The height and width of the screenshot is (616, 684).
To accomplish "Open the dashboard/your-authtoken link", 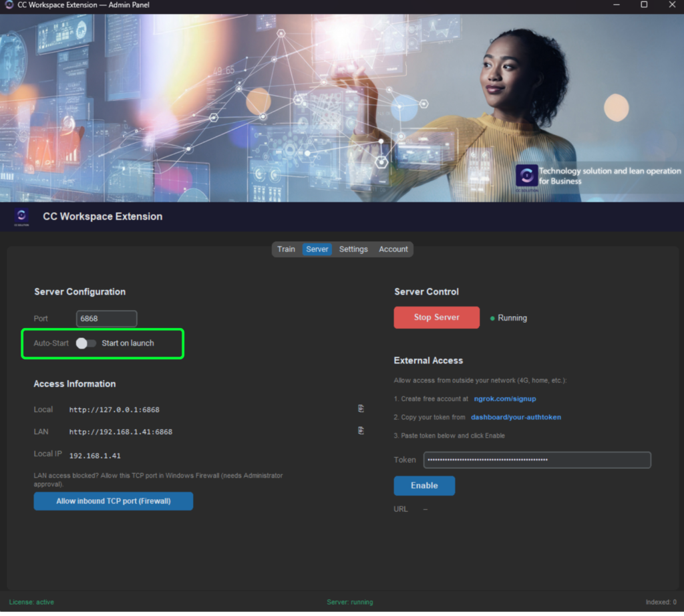I will tap(516, 418).
